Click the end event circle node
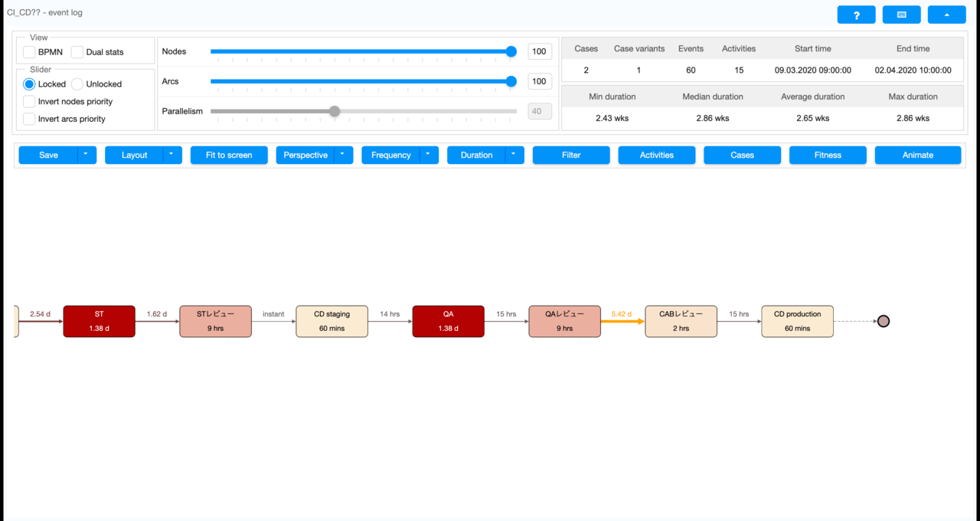This screenshot has width=980, height=521. [883, 321]
